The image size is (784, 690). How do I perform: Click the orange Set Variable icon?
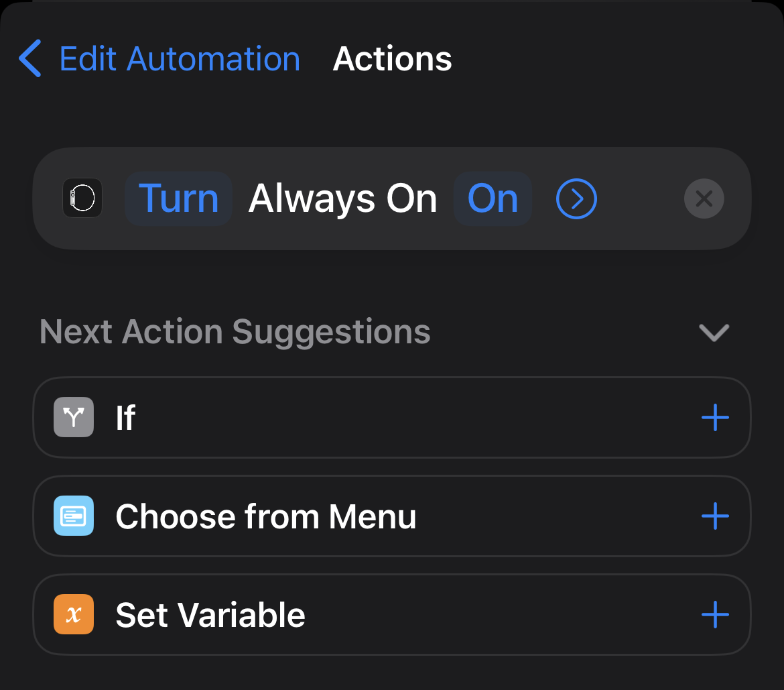(x=74, y=614)
